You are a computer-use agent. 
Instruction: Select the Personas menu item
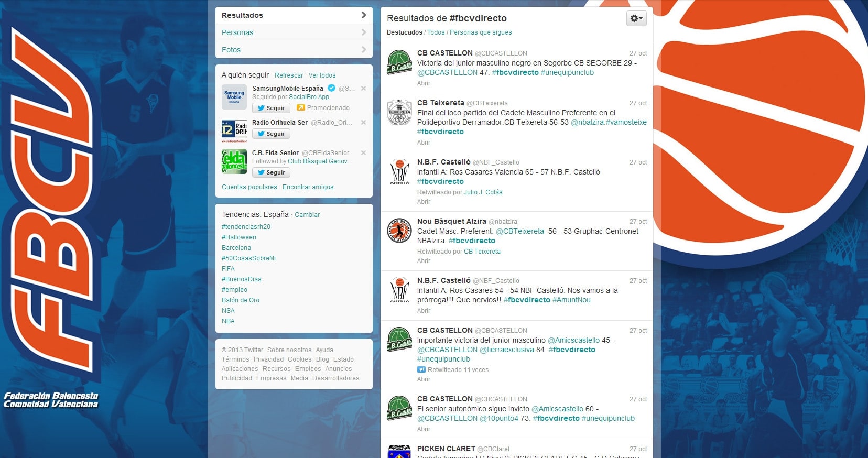click(x=294, y=32)
